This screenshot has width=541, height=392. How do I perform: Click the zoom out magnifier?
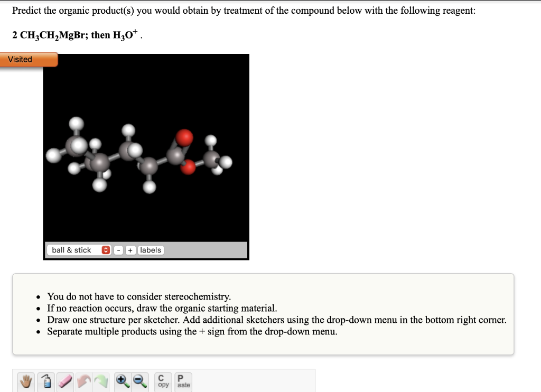point(140,381)
